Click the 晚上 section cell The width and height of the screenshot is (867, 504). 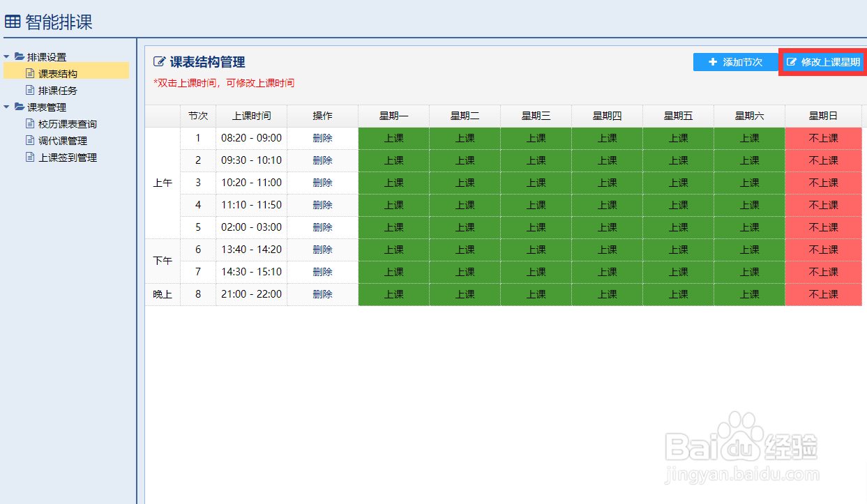[163, 294]
